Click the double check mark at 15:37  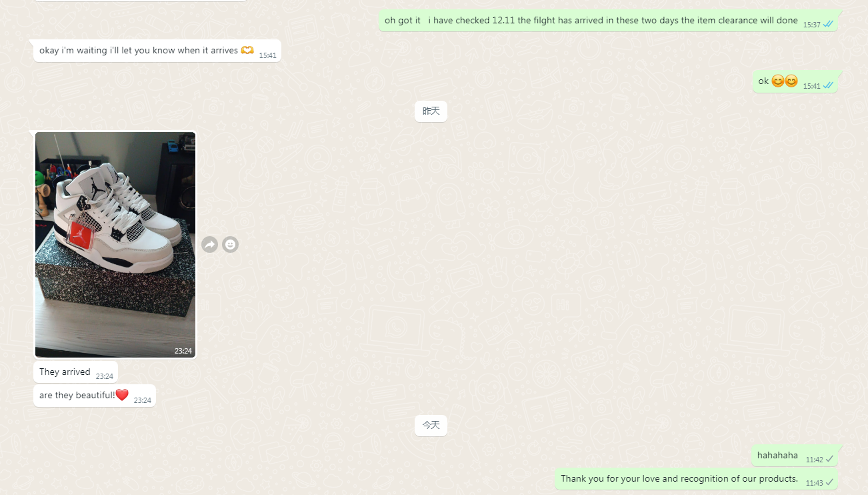pyautogui.click(x=828, y=24)
